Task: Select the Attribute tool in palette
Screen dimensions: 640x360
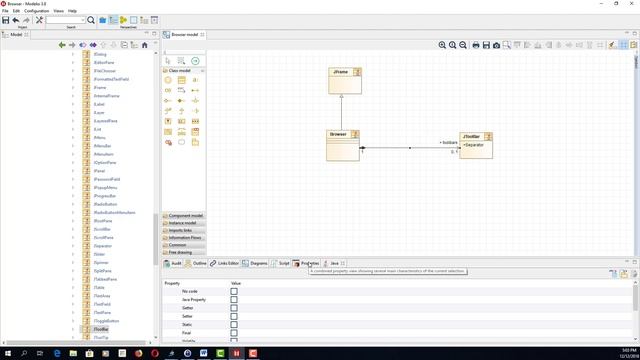Action: pos(195,80)
